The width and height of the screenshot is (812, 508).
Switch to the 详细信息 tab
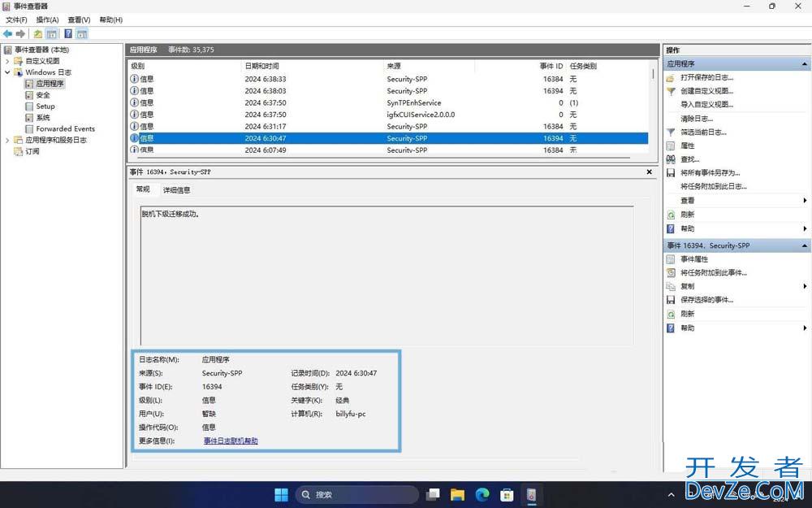click(176, 189)
